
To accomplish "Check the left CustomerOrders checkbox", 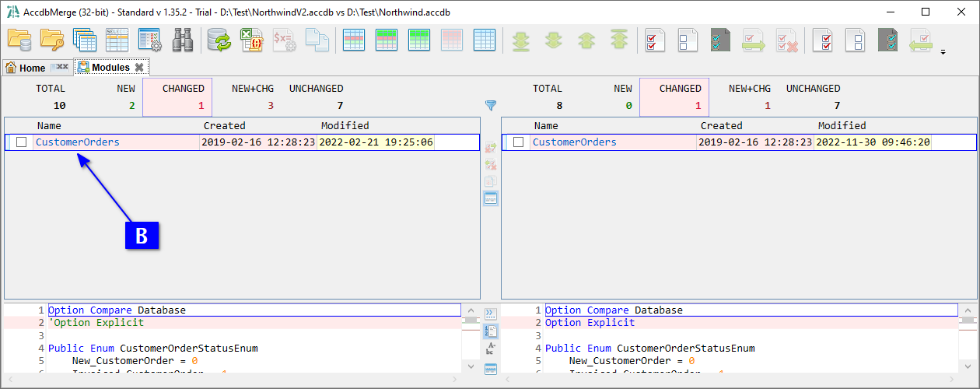I will coord(22,142).
